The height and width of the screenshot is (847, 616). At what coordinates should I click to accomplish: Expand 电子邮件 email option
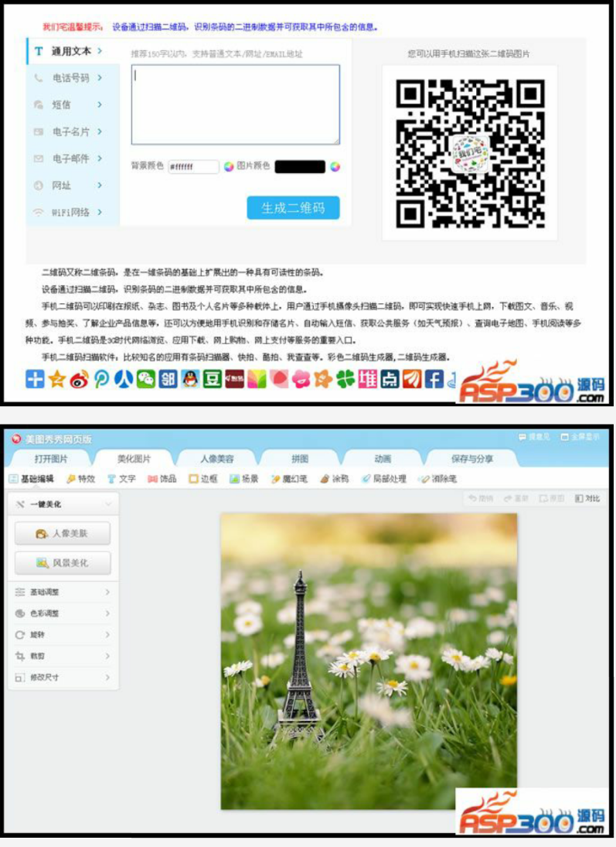pyautogui.click(x=73, y=159)
